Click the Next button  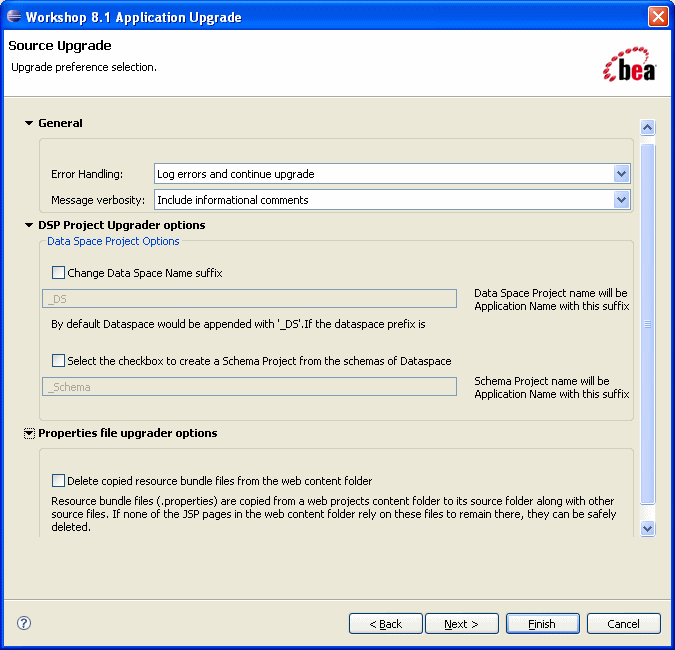461,624
